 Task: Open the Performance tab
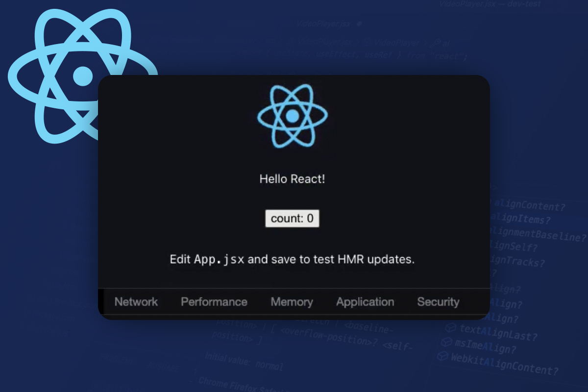tap(214, 302)
